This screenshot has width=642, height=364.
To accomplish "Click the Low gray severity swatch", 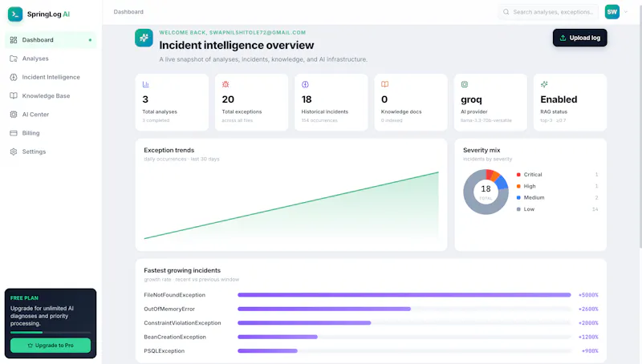I will tap(518, 209).
